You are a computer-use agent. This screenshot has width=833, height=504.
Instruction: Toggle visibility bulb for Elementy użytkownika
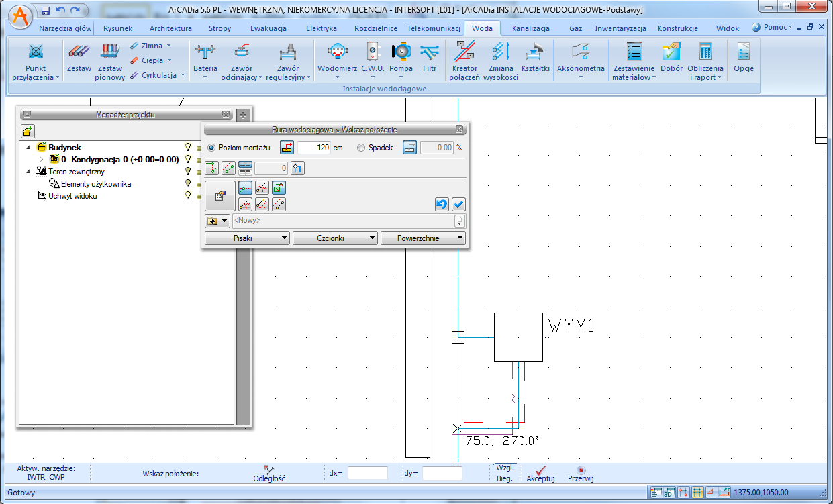coord(188,183)
